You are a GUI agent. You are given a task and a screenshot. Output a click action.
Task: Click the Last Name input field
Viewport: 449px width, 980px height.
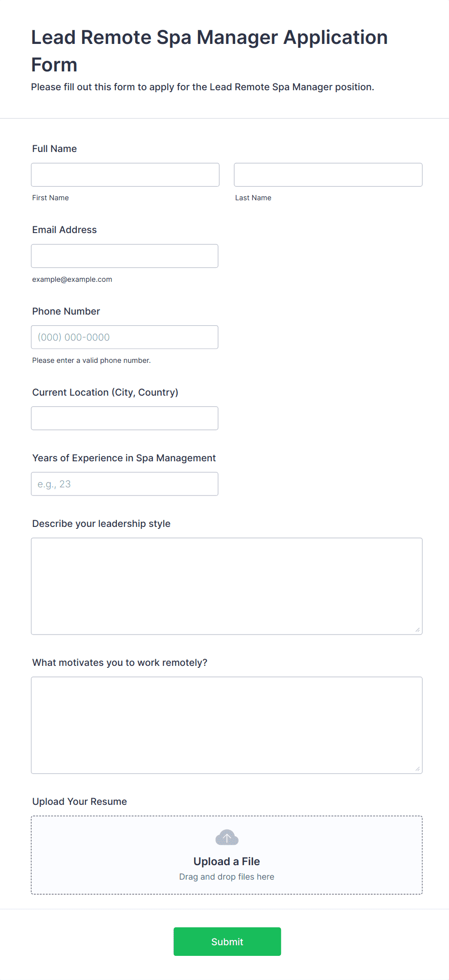pos(328,175)
